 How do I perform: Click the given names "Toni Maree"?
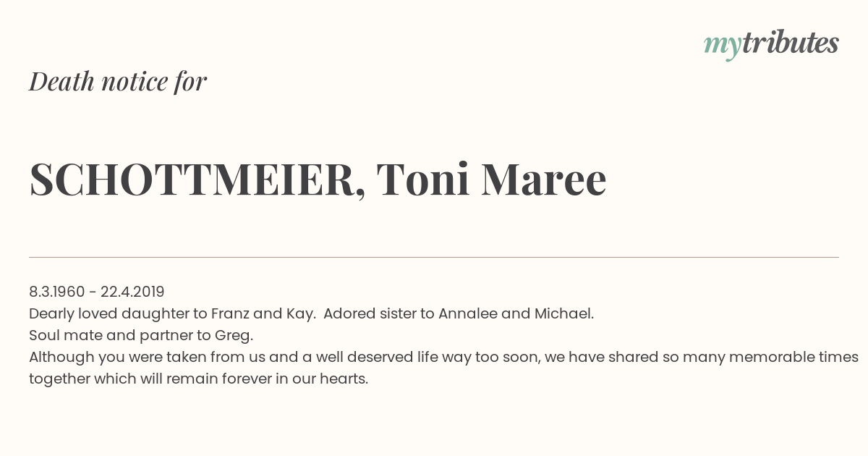pos(491,179)
